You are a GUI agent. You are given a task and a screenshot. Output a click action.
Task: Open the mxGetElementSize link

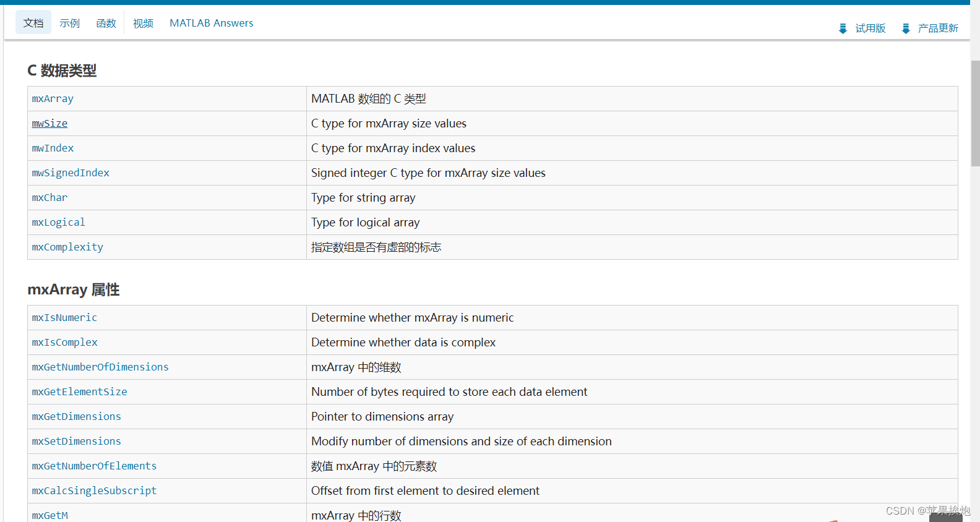pyautogui.click(x=80, y=392)
